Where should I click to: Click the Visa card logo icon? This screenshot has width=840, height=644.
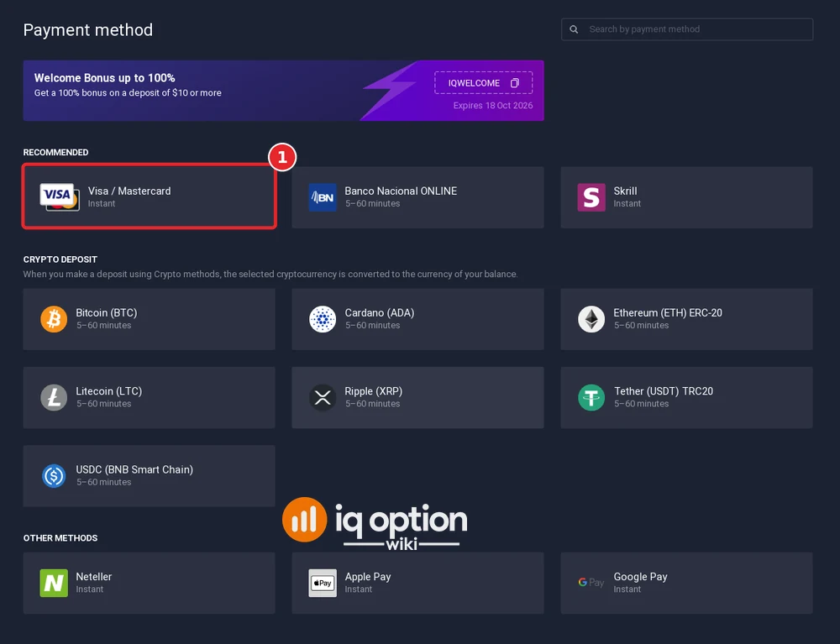[x=60, y=197]
